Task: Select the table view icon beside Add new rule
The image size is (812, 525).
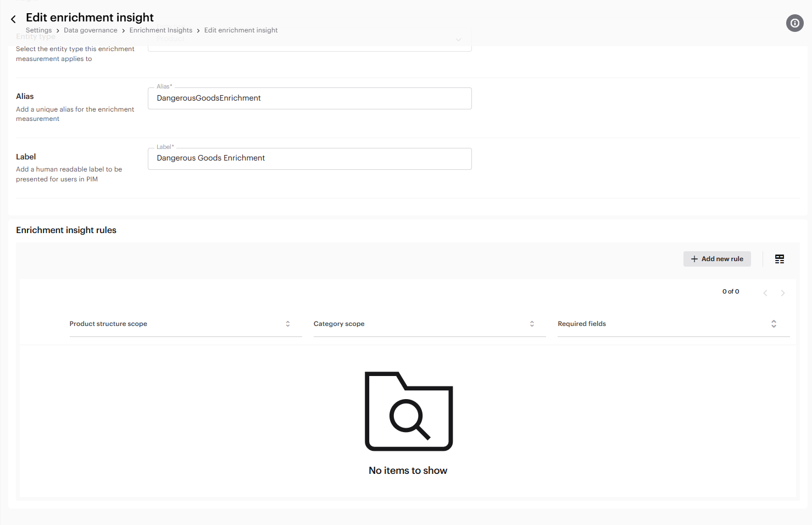Action: pyautogui.click(x=779, y=258)
